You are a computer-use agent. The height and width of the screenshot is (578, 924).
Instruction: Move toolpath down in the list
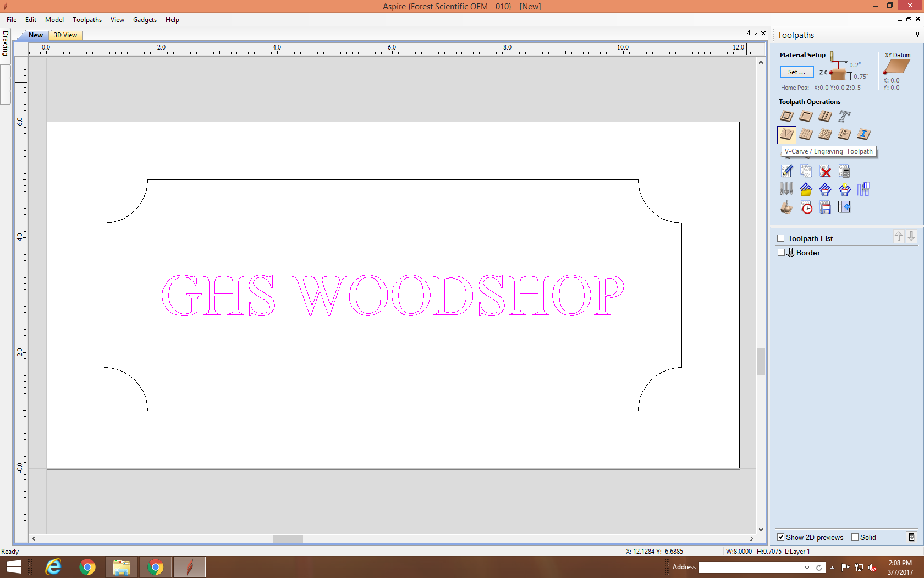click(x=911, y=236)
